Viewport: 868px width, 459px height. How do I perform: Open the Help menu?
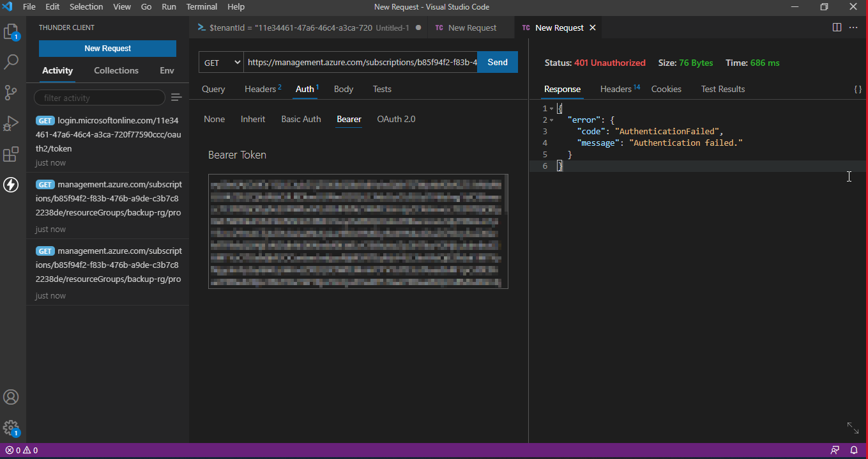[x=236, y=7]
